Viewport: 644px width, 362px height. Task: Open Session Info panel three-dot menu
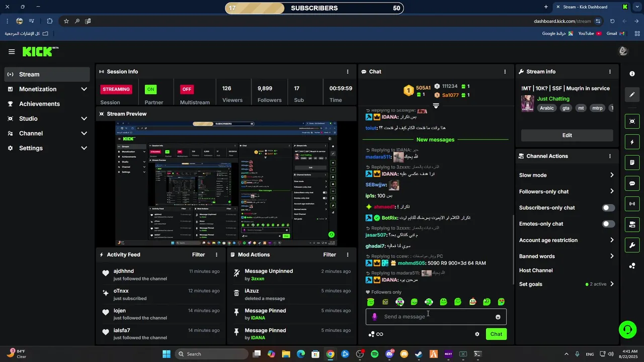pos(348,71)
